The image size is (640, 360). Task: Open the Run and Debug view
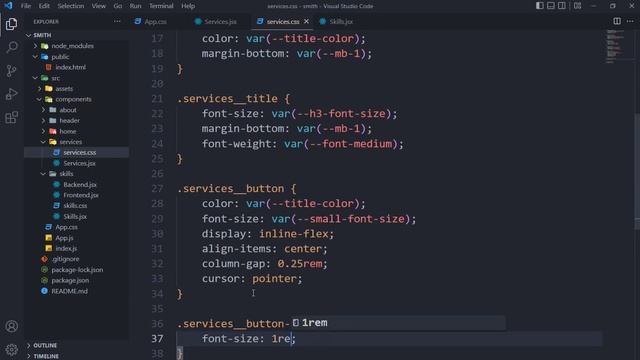pyautogui.click(x=11, y=94)
